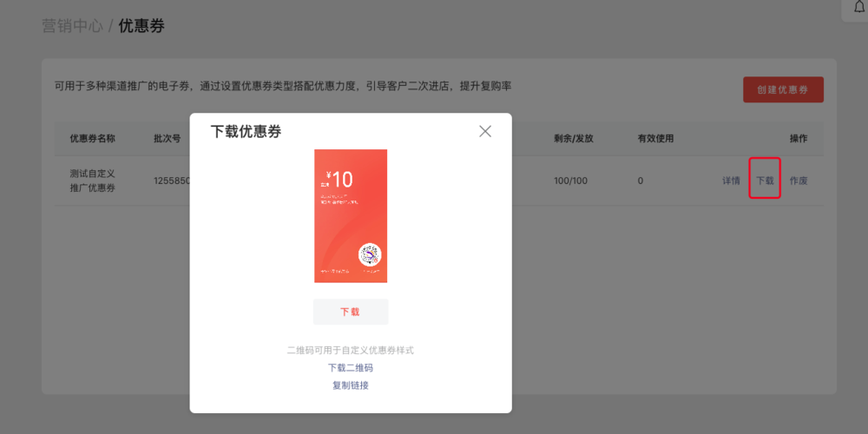Click 作废 to void the coupon
Viewport: 868px width, 434px height.
(x=799, y=181)
